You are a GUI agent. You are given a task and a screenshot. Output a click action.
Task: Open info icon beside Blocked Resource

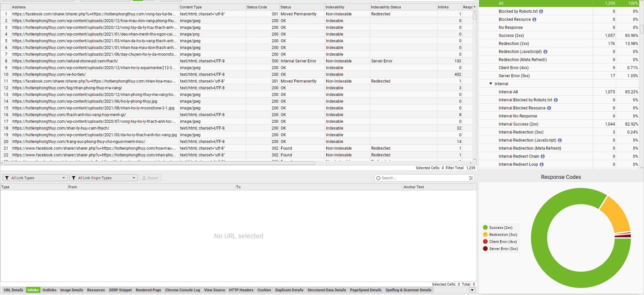click(x=534, y=19)
